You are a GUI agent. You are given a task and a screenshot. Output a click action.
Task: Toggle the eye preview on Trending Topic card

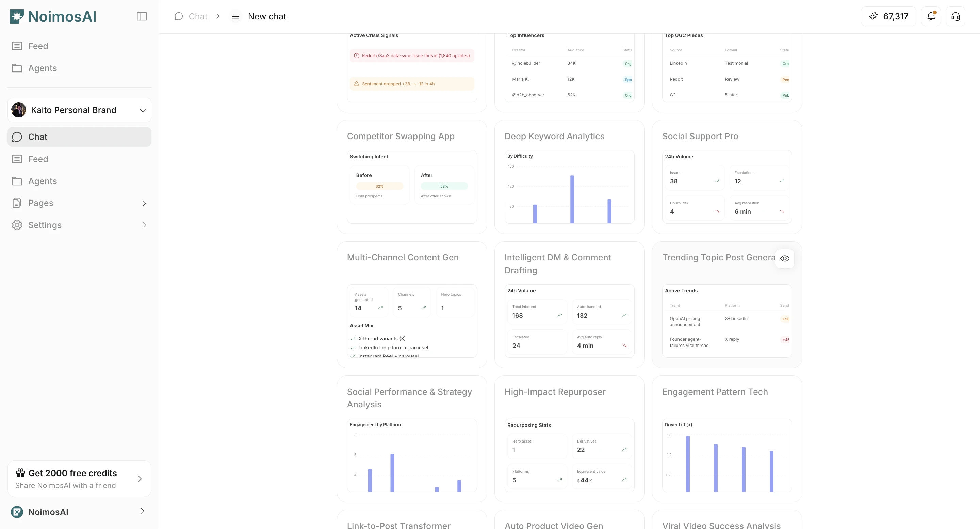coord(784,259)
